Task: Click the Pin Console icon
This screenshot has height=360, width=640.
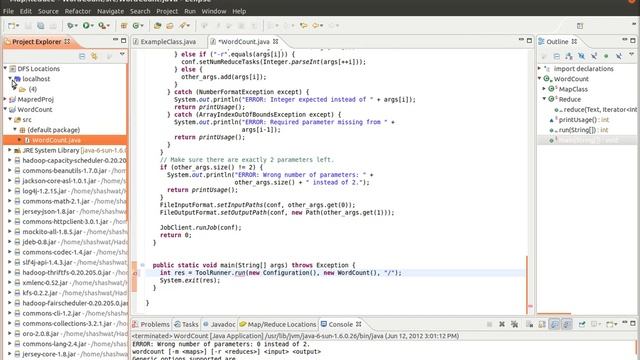Action: (x=582, y=324)
